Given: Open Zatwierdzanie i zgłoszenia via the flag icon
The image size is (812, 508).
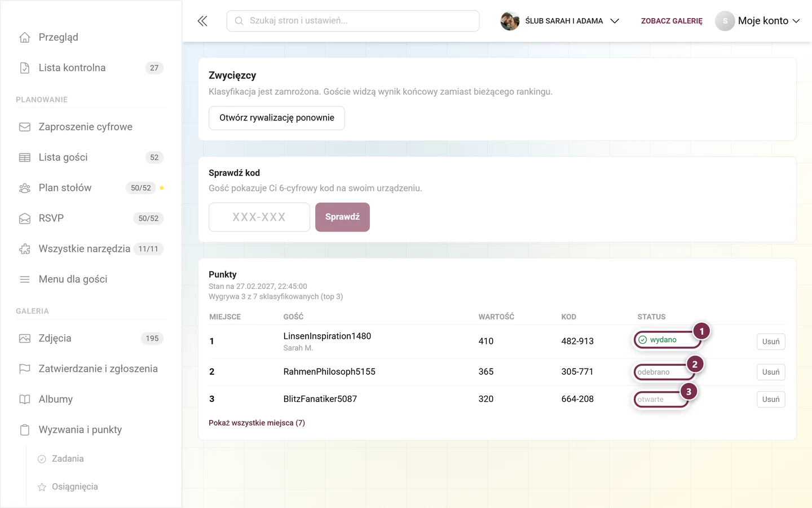Looking at the screenshot, I should (x=25, y=369).
